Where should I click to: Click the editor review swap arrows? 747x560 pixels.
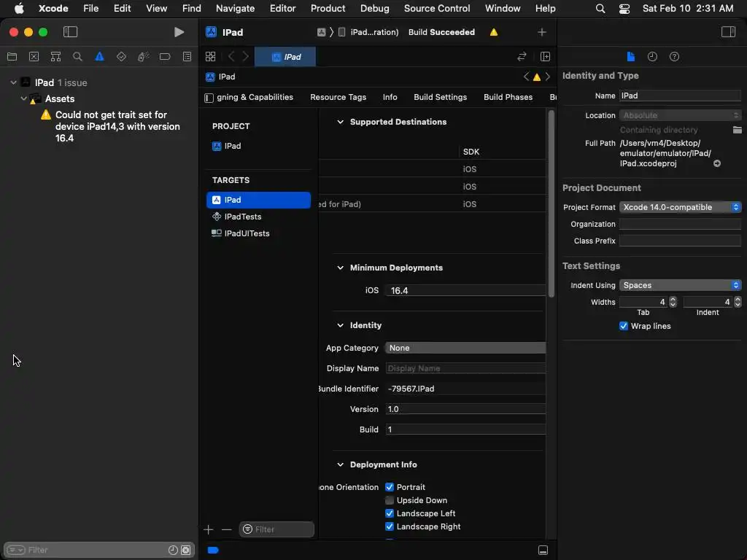pos(522,57)
